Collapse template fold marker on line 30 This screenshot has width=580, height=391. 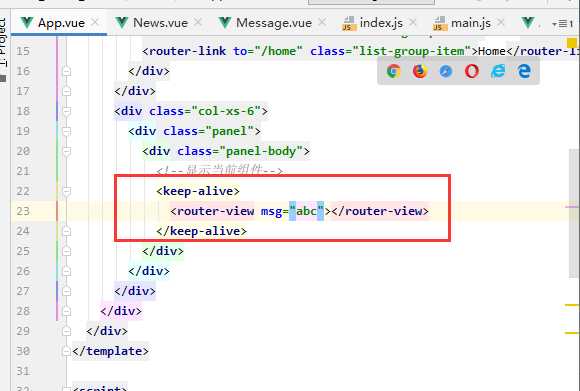coord(67,351)
